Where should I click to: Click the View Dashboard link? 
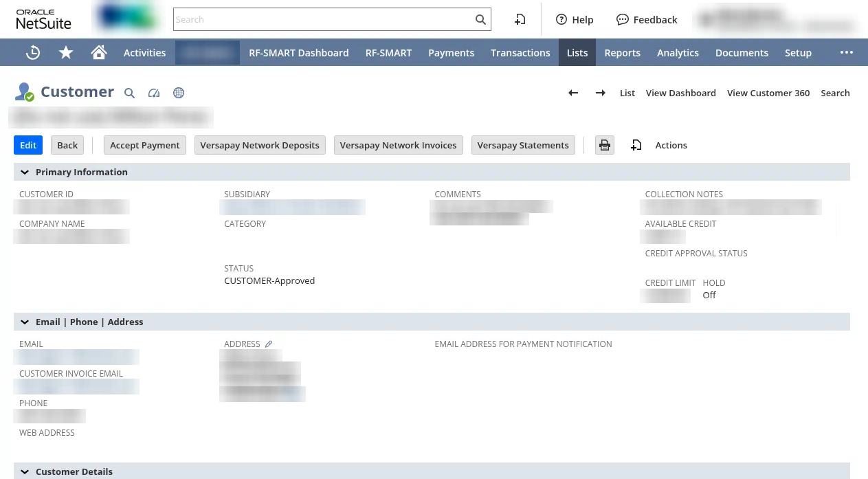coord(680,93)
